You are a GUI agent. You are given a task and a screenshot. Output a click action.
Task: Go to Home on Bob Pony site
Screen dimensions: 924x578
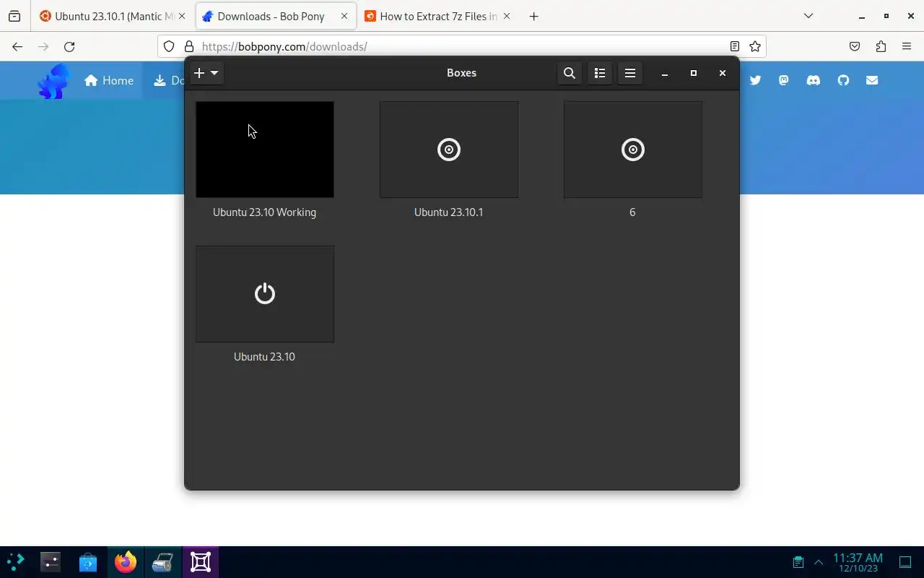(109, 80)
